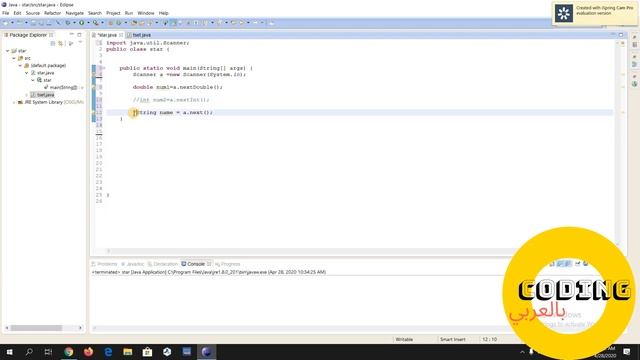
Task: Open the Windows Start menu
Action: pos(9,352)
